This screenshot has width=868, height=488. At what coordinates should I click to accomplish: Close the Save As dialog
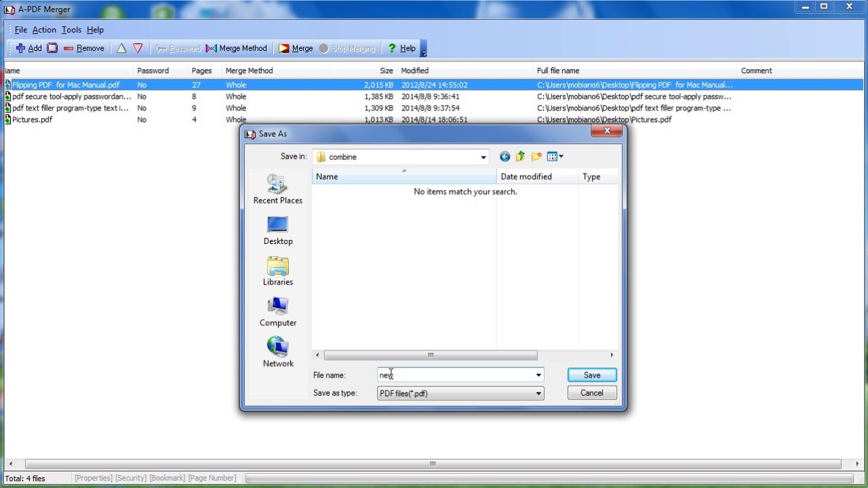607,131
